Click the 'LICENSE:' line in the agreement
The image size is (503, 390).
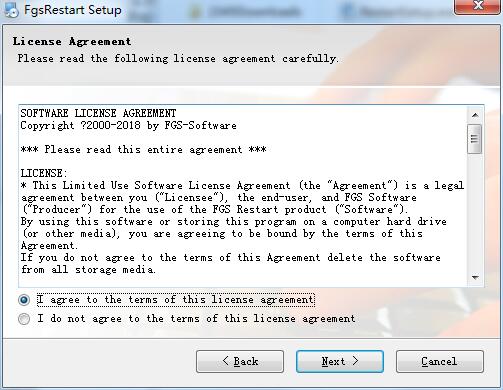click(x=44, y=173)
